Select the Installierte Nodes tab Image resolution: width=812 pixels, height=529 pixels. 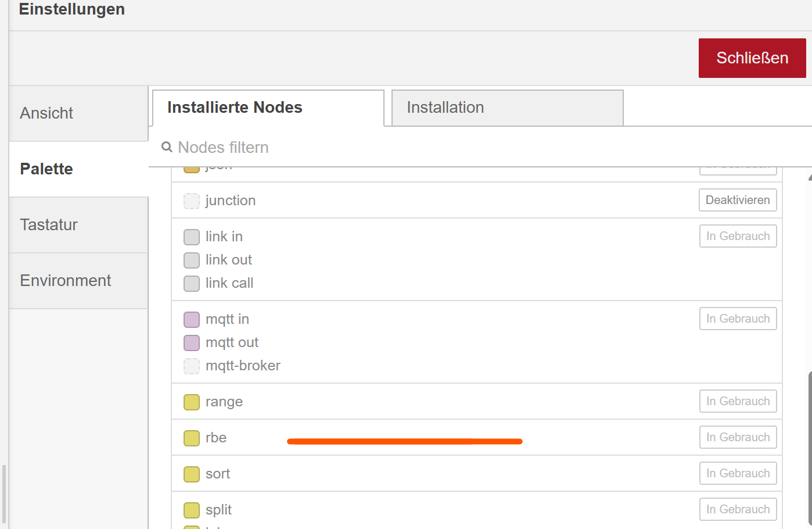click(x=268, y=108)
